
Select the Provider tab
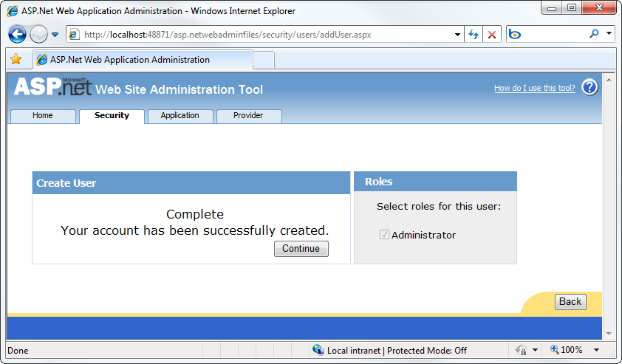coord(248,116)
